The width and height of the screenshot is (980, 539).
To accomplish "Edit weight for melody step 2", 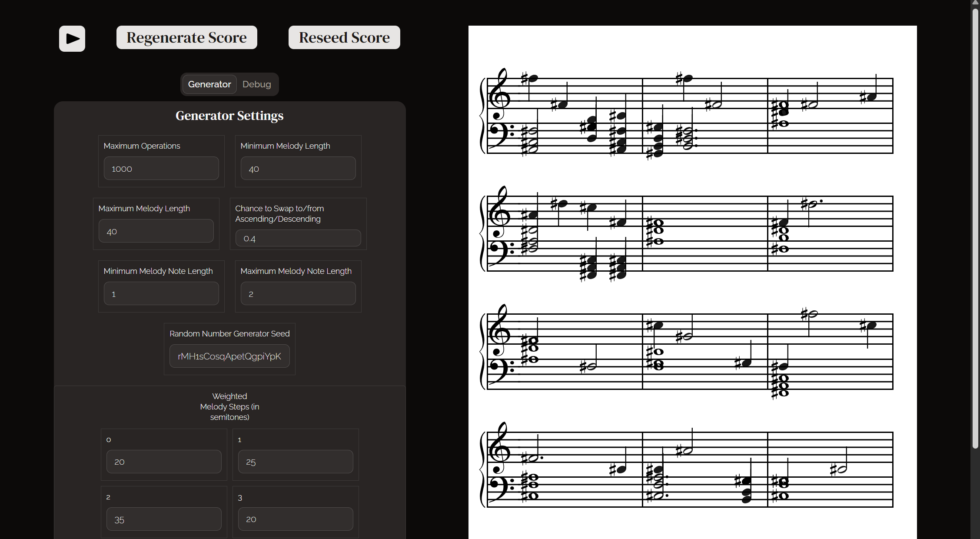I will click(x=164, y=519).
